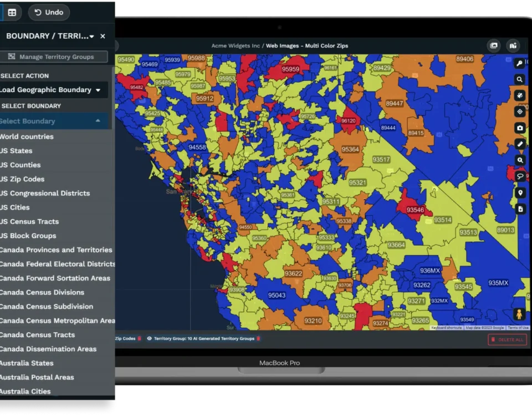Viewport: 532px width, 416px height.
Task: Collapse the Select Boundary dropdown
Action: [98, 121]
